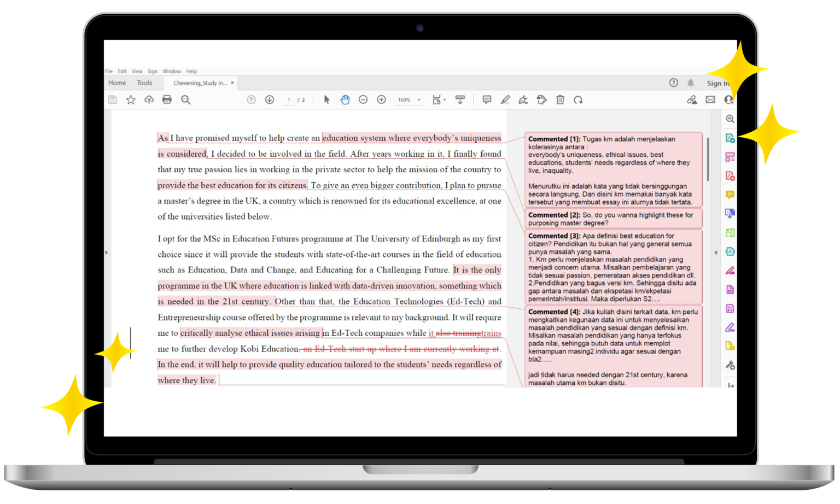Open the Export PDF tool
840x504 pixels.
tap(730, 138)
